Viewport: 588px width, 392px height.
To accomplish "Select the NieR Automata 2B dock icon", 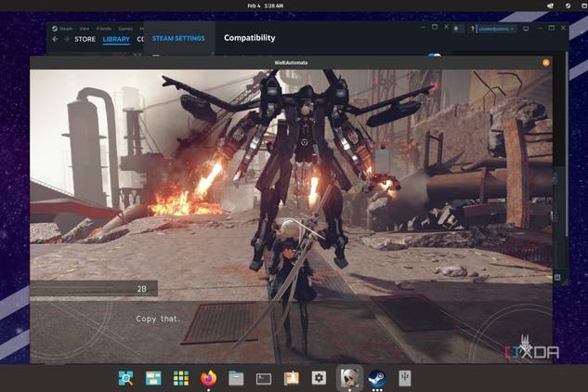I will [x=349, y=378].
